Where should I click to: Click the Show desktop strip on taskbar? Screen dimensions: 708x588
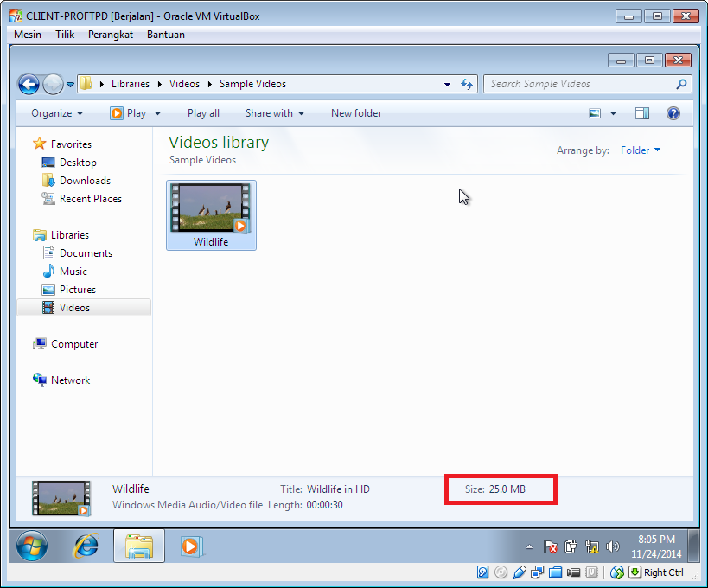tap(693, 546)
